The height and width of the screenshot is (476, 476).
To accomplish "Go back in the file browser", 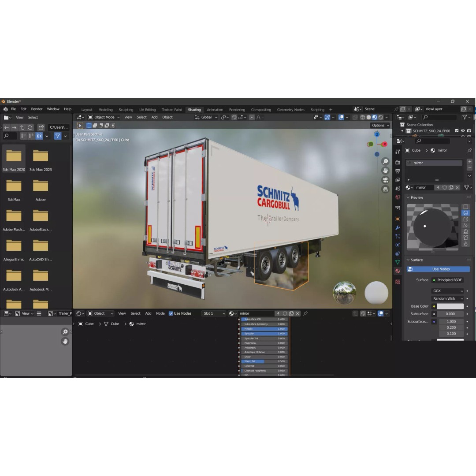I will pyautogui.click(x=6, y=127).
